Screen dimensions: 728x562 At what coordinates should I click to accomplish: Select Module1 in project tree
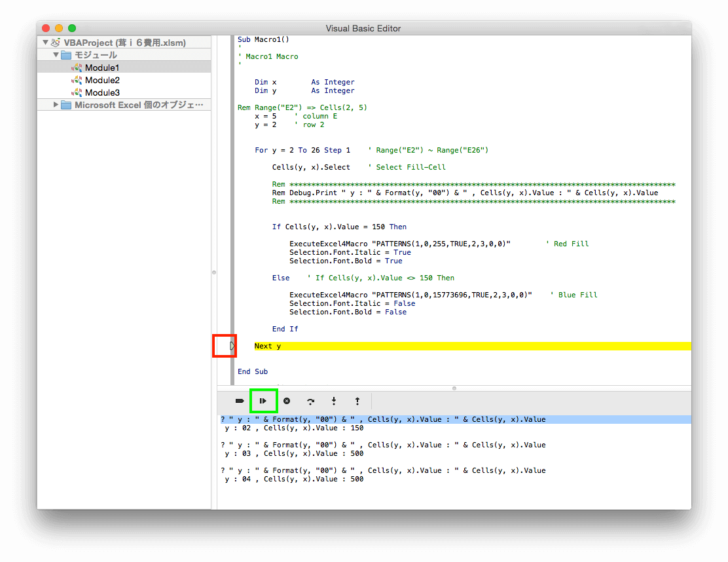point(124,67)
